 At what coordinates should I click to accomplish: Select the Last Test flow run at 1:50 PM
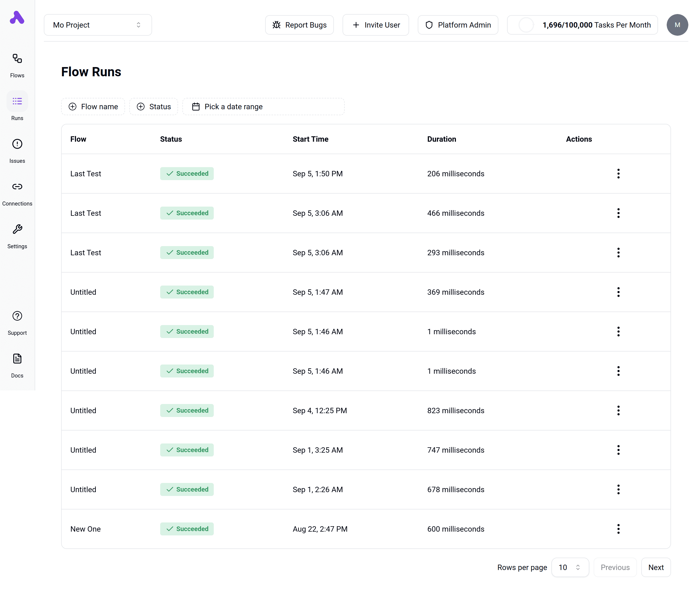pos(366,174)
